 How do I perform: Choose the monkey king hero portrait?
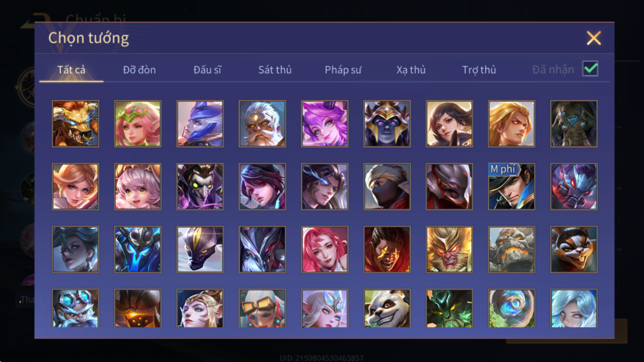(x=449, y=249)
